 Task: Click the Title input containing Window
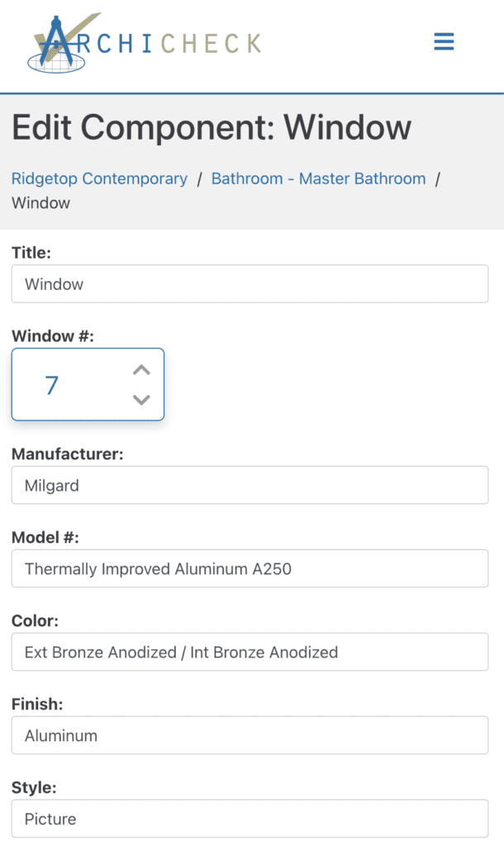click(x=250, y=284)
